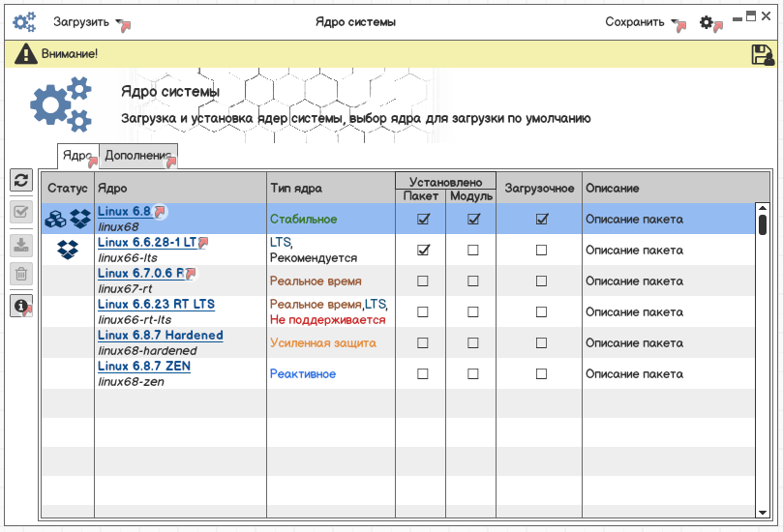The width and height of the screenshot is (783, 532).
Task: Click the dropbox status icon for Linux 6.6.28-1
Action: pos(67,250)
